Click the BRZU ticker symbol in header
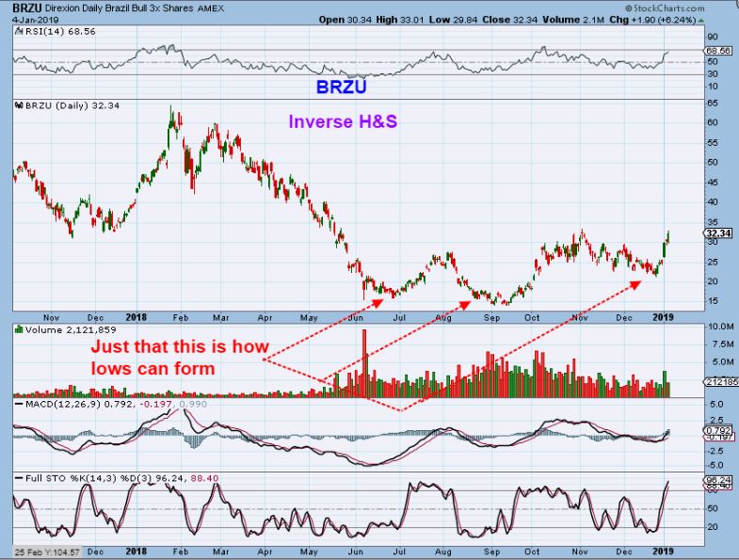739x560 pixels. pyautogui.click(x=28, y=7)
